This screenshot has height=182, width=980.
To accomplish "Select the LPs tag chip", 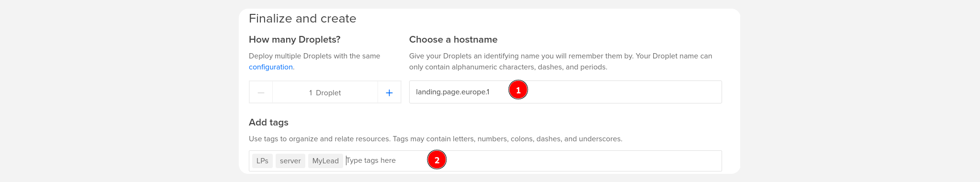I will pos(262,161).
